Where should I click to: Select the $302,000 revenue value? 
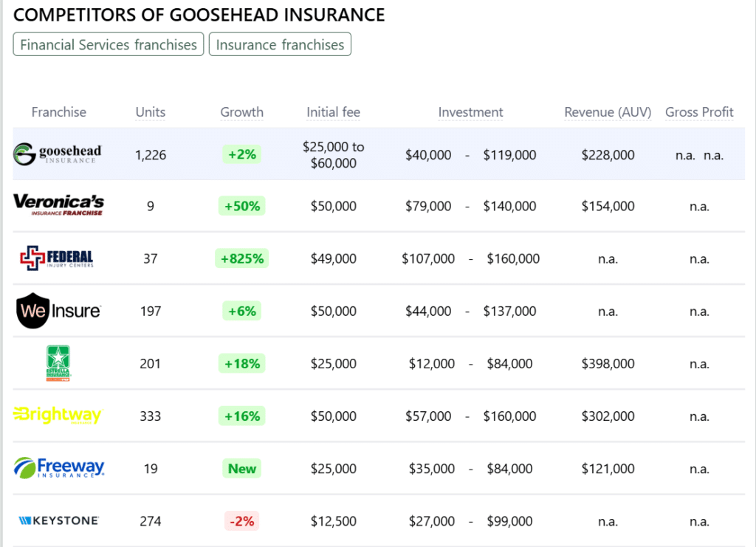[608, 416]
